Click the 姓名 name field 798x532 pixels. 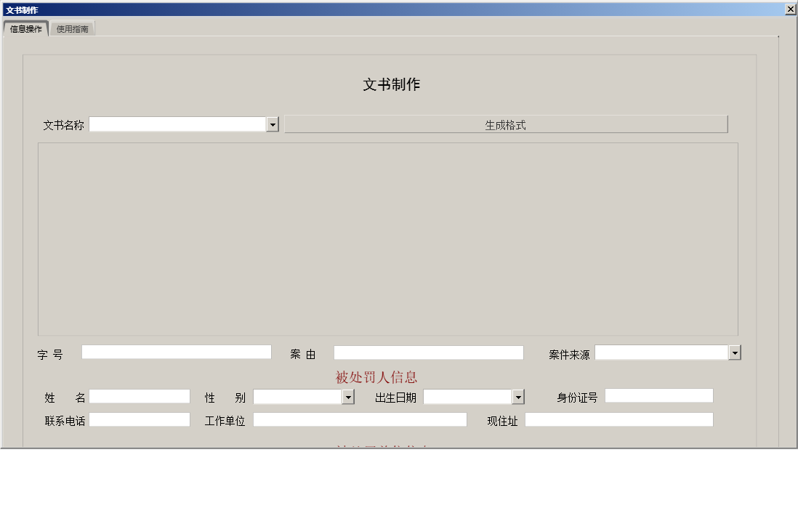click(x=140, y=397)
